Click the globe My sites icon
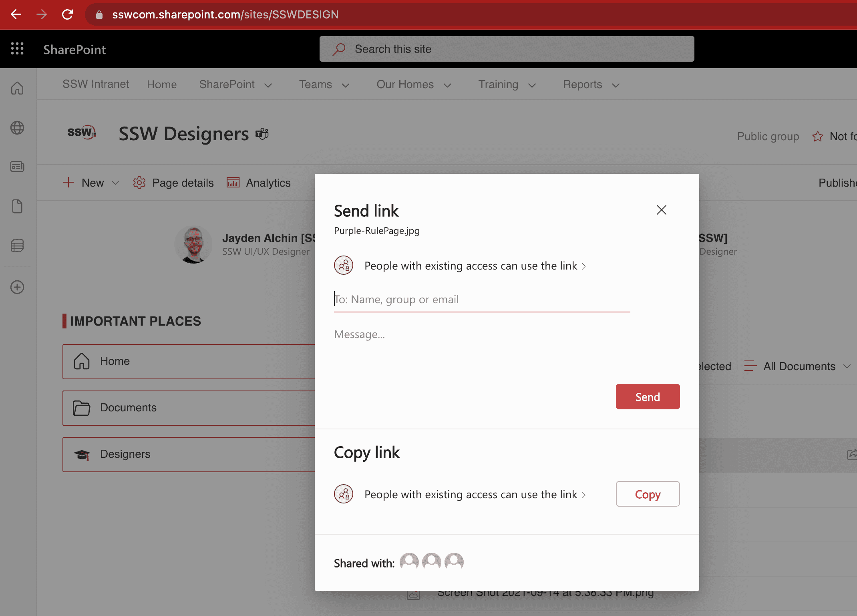 coord(17,128)
